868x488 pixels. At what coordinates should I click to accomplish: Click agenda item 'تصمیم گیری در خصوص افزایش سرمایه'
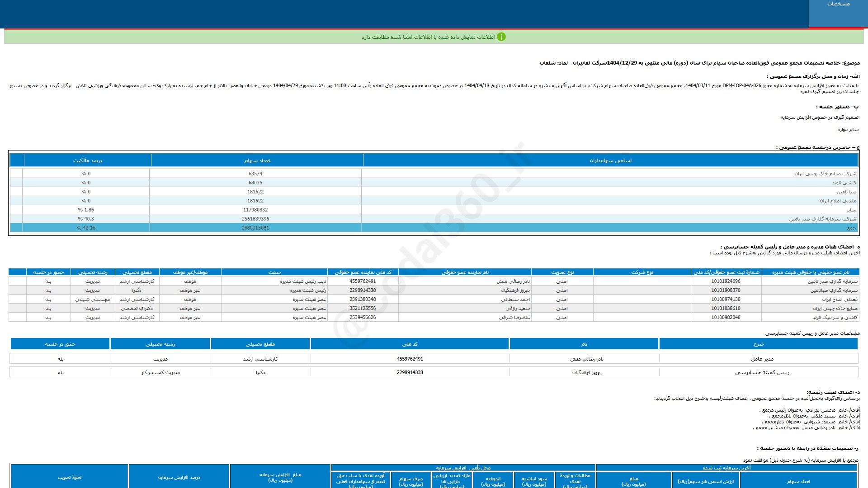(x=819, y=117)
